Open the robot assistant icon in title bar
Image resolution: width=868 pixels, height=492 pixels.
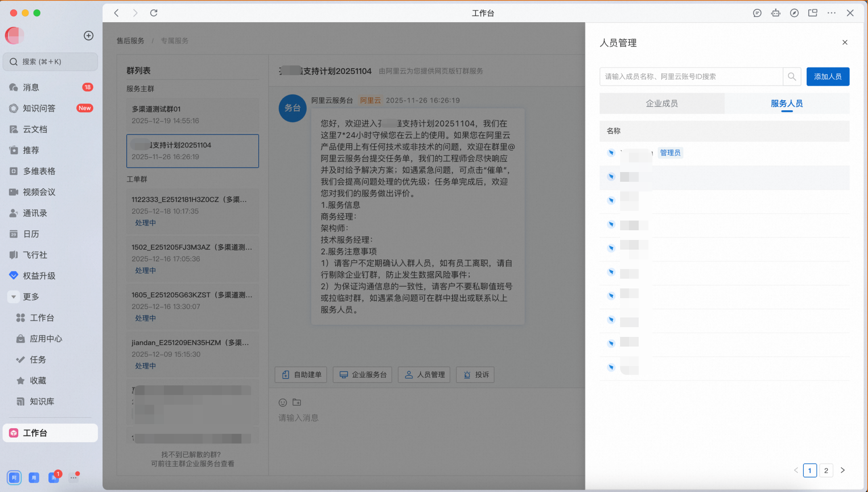point(776,13)
